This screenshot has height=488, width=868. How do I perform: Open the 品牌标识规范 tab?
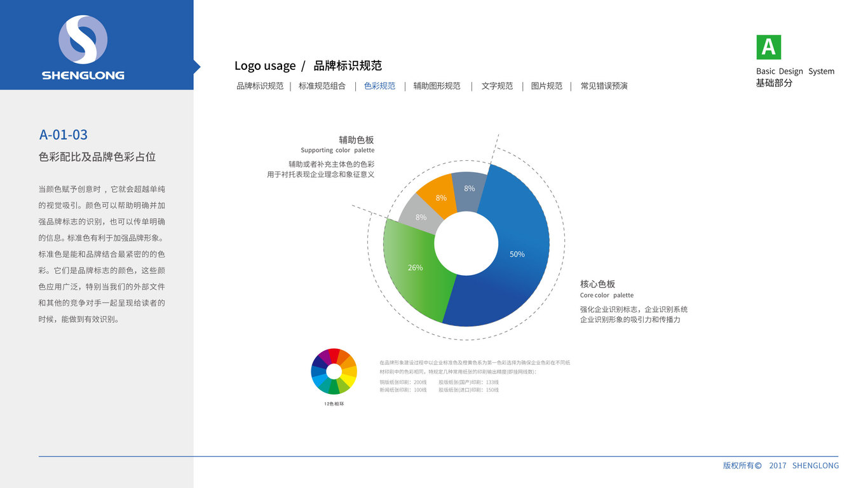(x=260, y=86)
